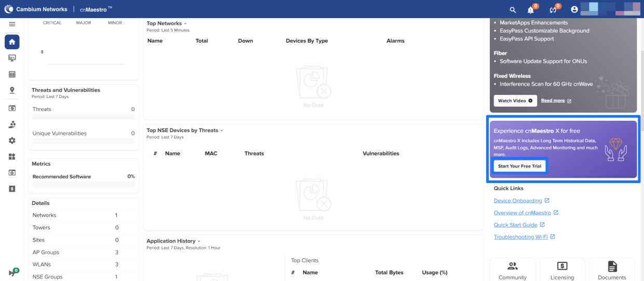
Task: Open the Licensing card
Action: [562, 270]
